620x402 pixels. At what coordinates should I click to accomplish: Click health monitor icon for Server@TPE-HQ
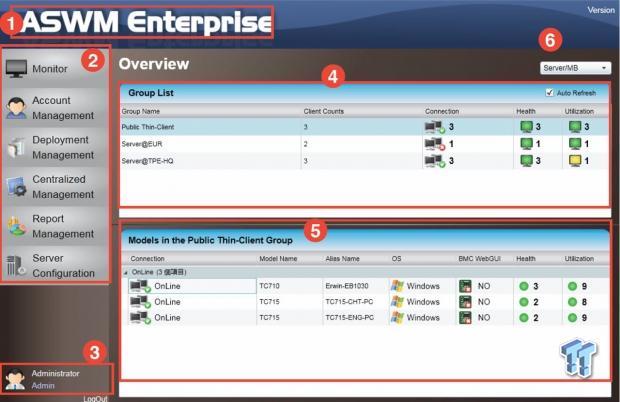tap(526, 161)
